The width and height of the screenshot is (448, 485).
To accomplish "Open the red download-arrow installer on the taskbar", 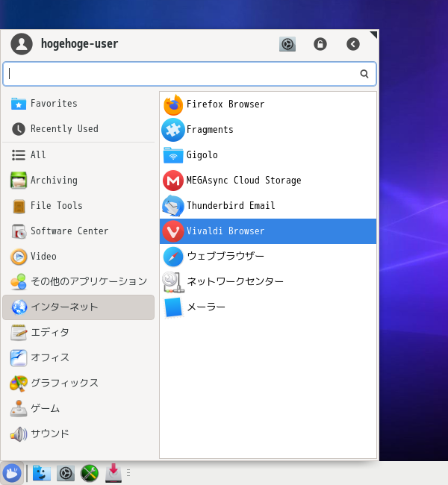I will [x=113, y=473].
